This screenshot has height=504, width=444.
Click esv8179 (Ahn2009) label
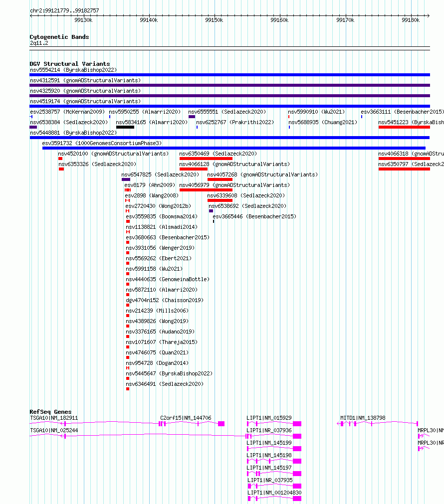[150, 185]
